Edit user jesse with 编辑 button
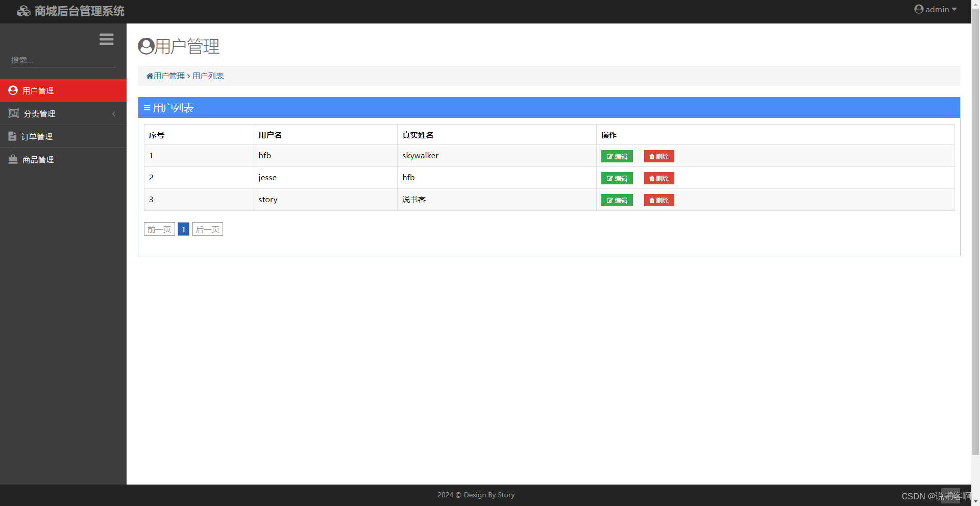 pyautogui.click(x=617, y=178)
